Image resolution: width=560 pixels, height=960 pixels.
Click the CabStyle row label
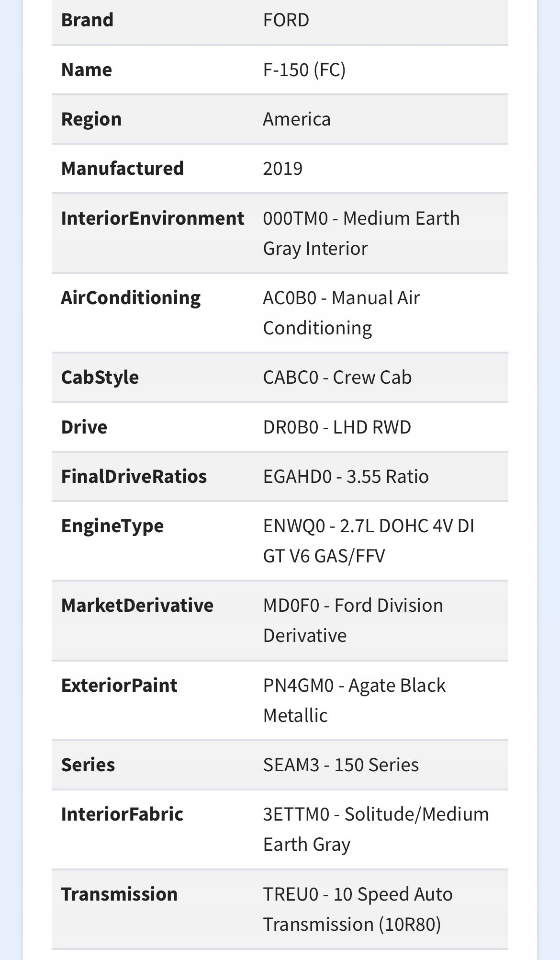point(100,377)
